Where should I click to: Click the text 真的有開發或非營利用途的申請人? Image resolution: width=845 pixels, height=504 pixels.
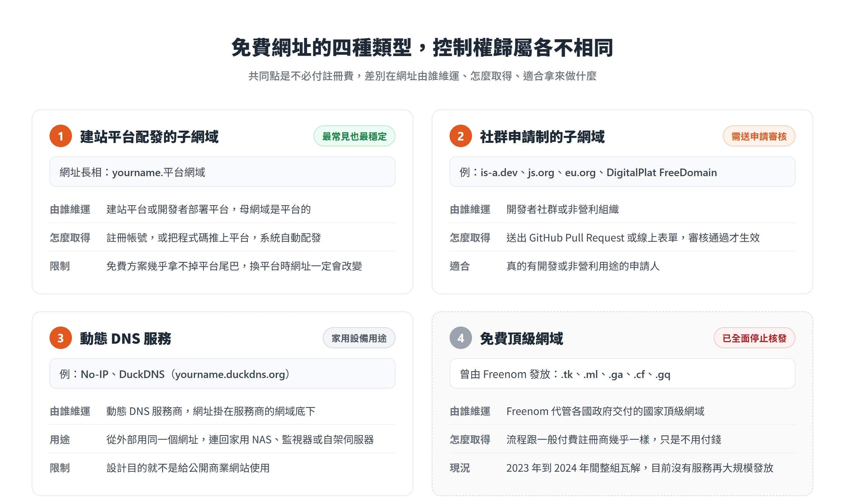point(583,266)
